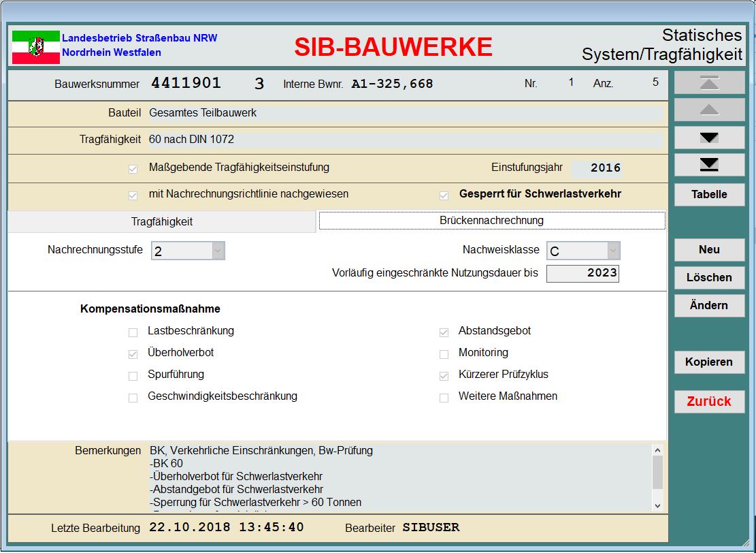Click the Bemerkungen scrollbar up arrow
756x553 pixels.
click(x=657, y=450)
